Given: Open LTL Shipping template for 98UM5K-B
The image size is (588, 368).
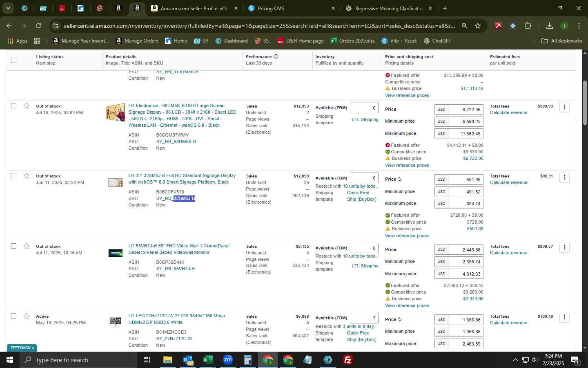Looking at the screenshot, I should (x=365, y=119).
